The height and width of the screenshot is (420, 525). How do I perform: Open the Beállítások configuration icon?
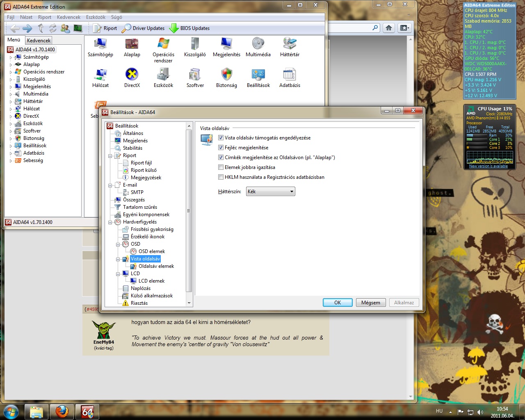click(x=258, y=78)
